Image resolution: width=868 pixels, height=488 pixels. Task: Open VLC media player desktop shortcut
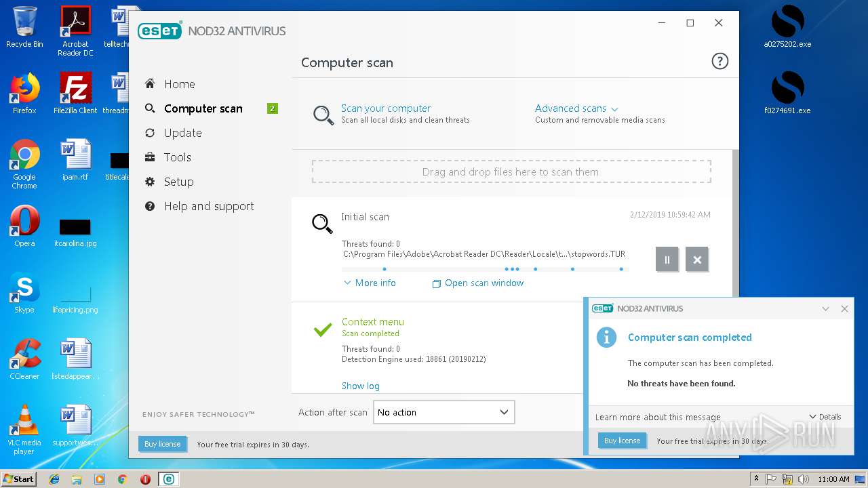pyautogui.click(x=24, y=430)
